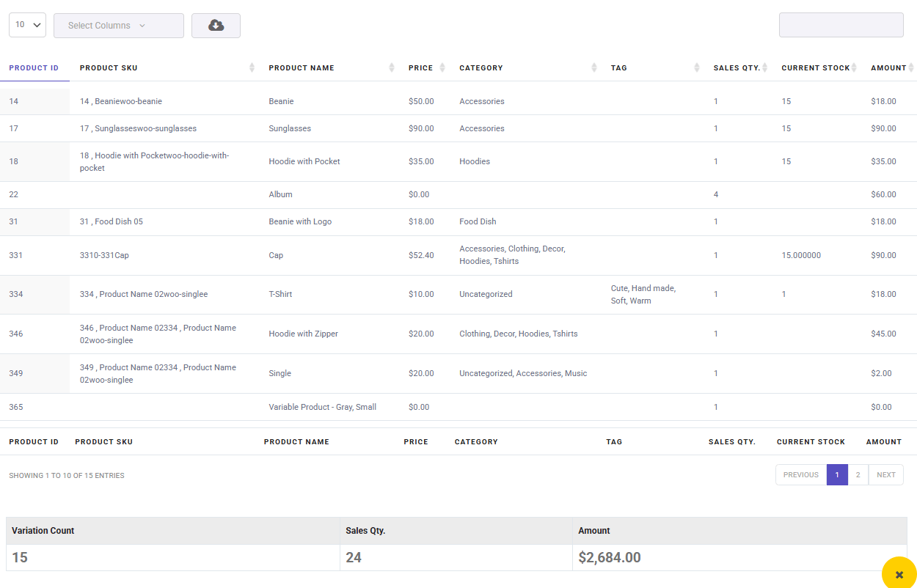
Task: Click sort arrows on Price column
Action: click(442, 68)
